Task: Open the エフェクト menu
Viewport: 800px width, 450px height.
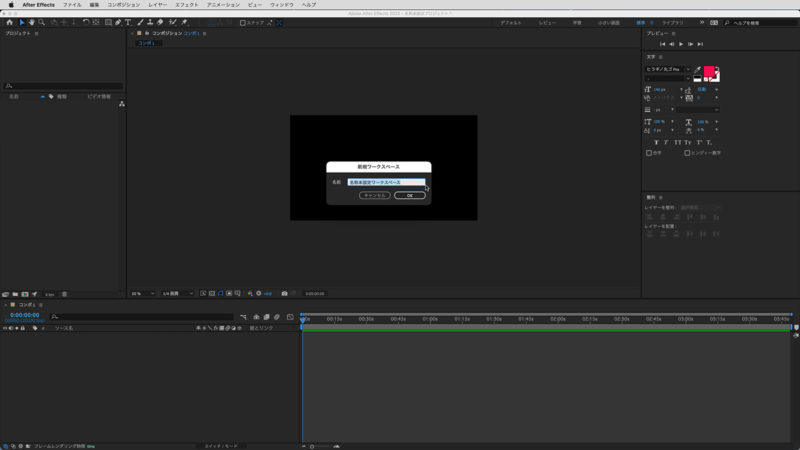Action: [x=187, y=5]
